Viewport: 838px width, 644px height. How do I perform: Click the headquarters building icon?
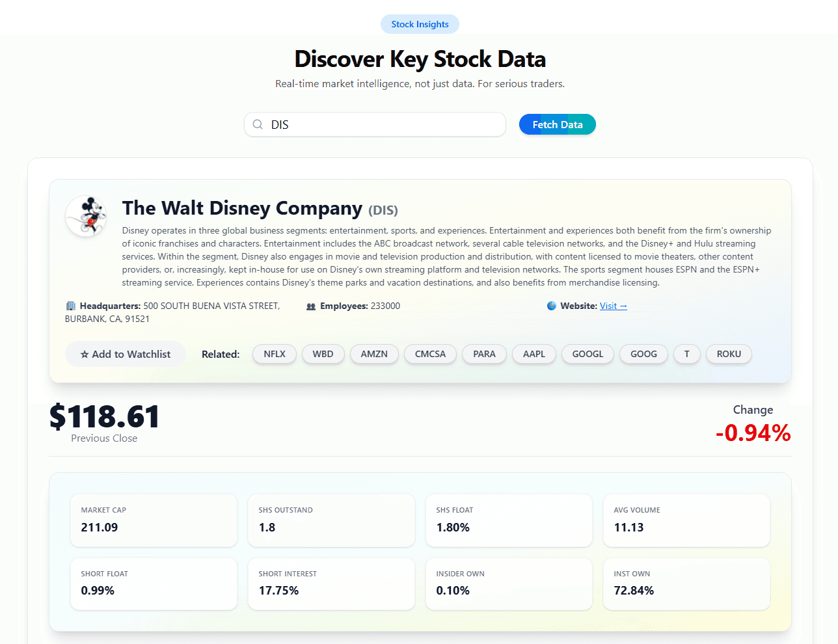[71, 306]
